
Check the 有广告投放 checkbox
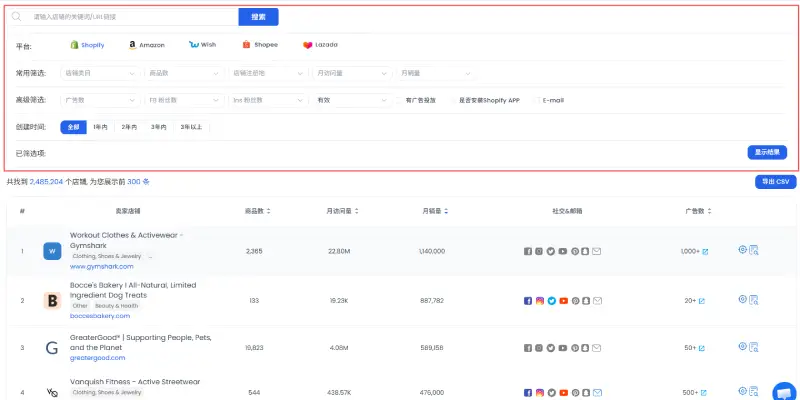399,101
